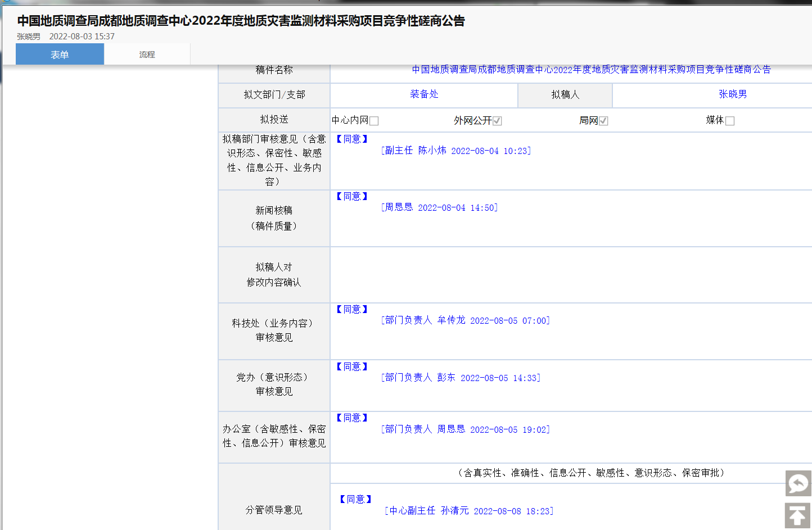Toggle the 外网公开 checkbox

[x=497, y=121]
